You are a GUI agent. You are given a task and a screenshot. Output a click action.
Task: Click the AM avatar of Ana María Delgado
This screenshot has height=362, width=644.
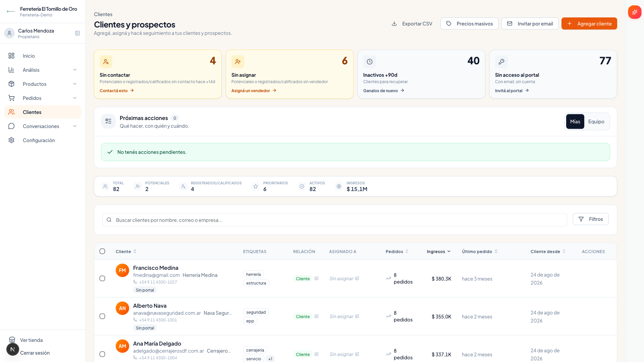(122, 346)
